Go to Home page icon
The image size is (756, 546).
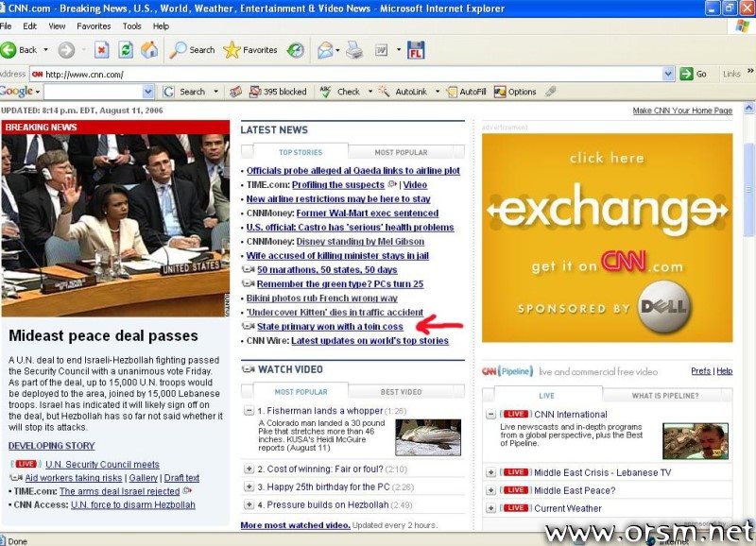click(149, 50)
